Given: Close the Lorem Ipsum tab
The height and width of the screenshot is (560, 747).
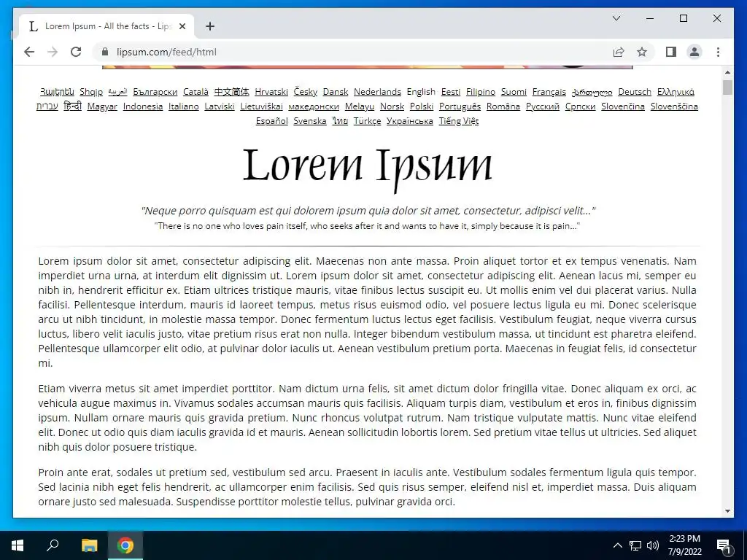Looking at the screenshot, I should pyautogui.click(x=182, y=26).
